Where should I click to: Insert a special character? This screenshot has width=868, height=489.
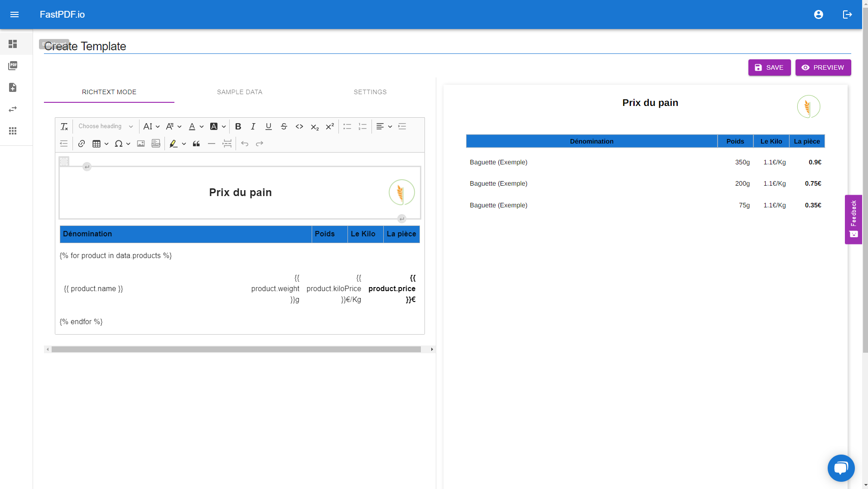tap(119, 144)
